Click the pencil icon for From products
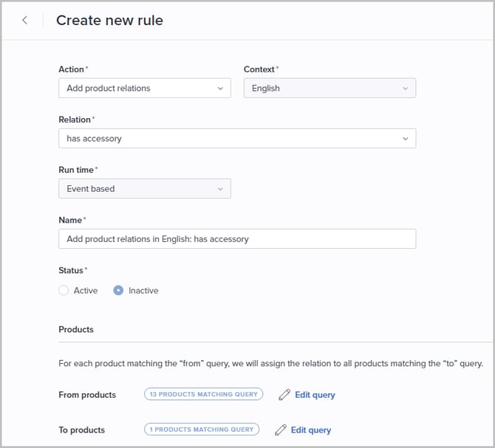The image size is (495, 448). (x=284, y=395)
